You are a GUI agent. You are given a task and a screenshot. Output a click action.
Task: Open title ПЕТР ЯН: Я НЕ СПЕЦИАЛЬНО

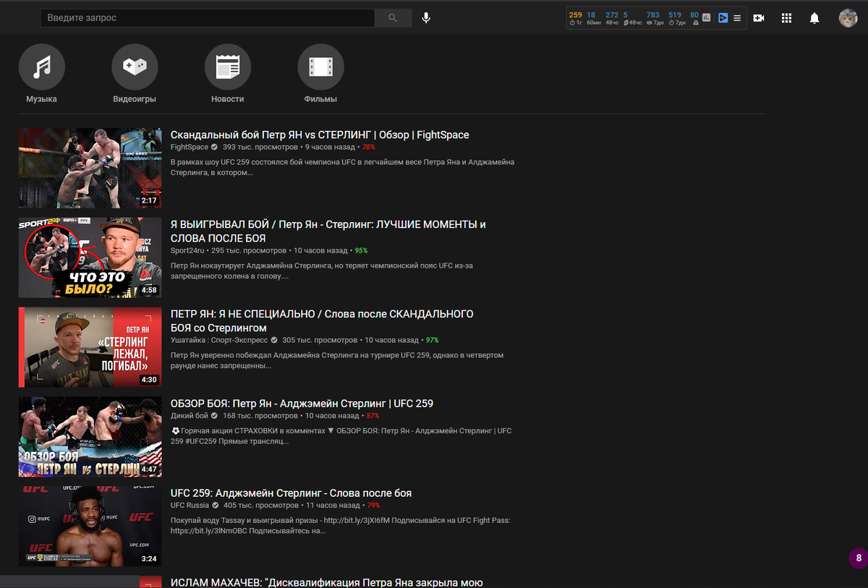tap(322, 321)
